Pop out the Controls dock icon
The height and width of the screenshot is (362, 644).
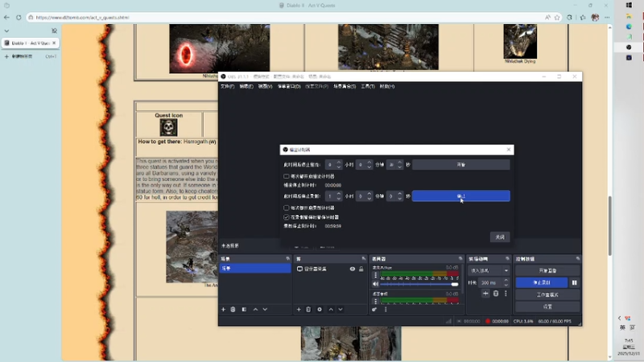pyautogui.click(x=578, y=258)
